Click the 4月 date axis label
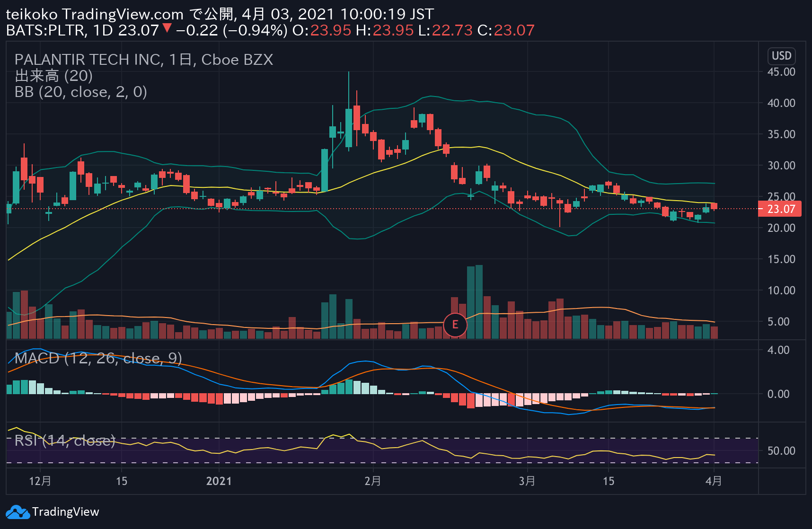 tap(714, 481)
